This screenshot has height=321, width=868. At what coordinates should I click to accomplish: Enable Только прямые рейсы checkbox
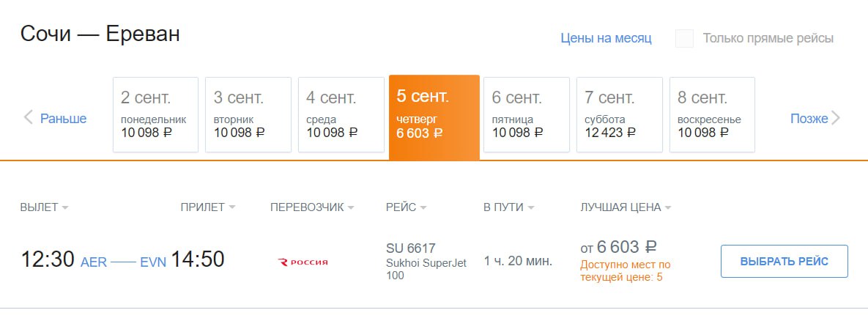(x=684, y=38)
